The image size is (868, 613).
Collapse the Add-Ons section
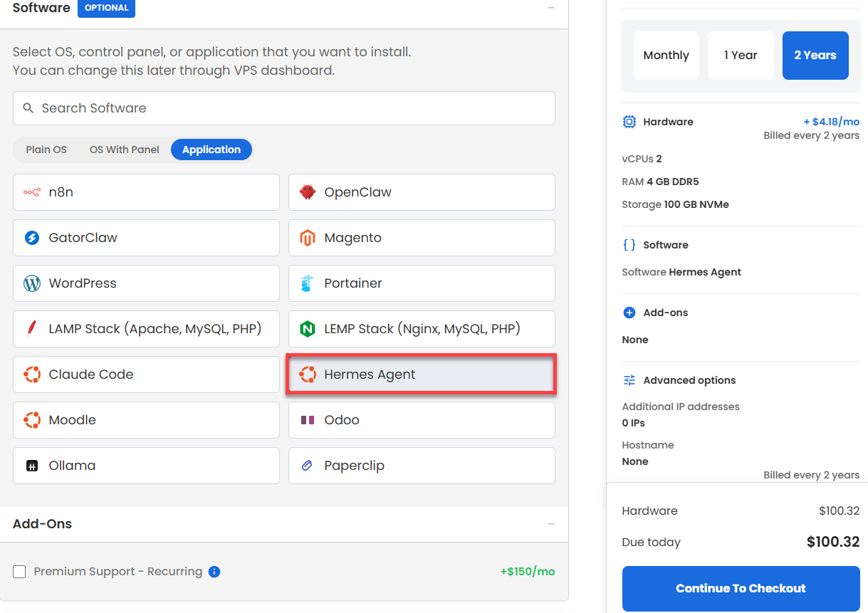coord(551,524)
